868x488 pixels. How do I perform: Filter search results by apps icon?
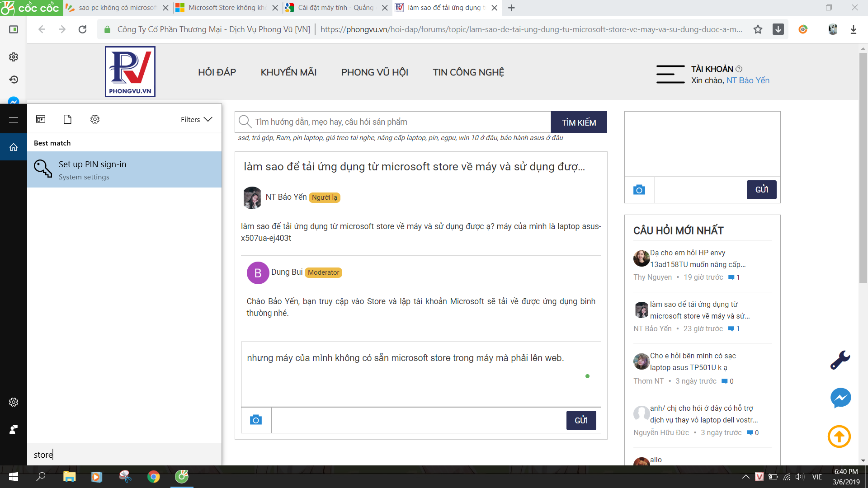click(41, 119)
